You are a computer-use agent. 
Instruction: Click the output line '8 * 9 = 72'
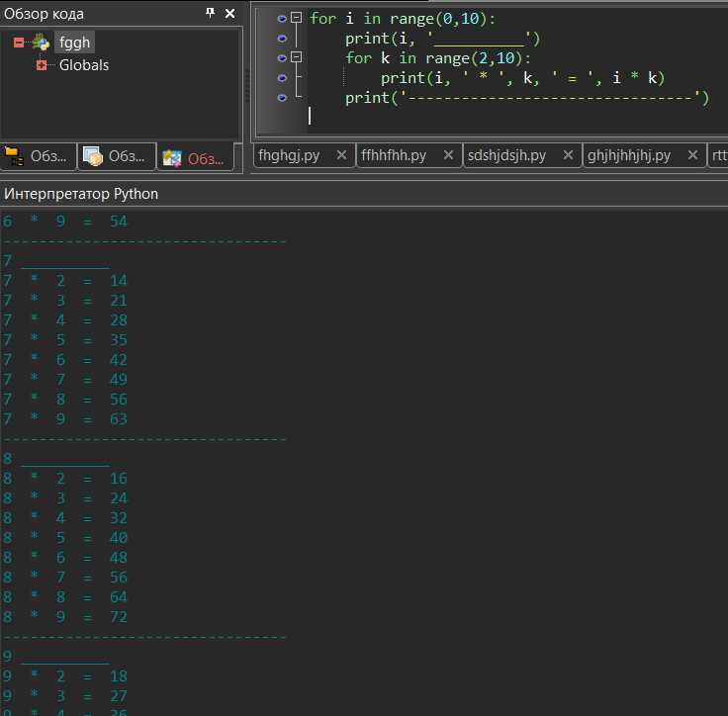tap(65, 617)
